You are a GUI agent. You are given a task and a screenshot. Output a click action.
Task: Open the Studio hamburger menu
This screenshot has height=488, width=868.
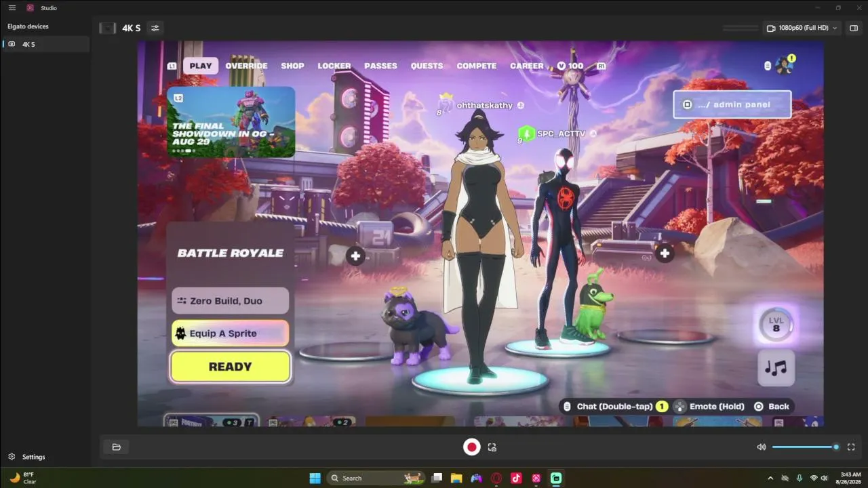click(12, 8)
